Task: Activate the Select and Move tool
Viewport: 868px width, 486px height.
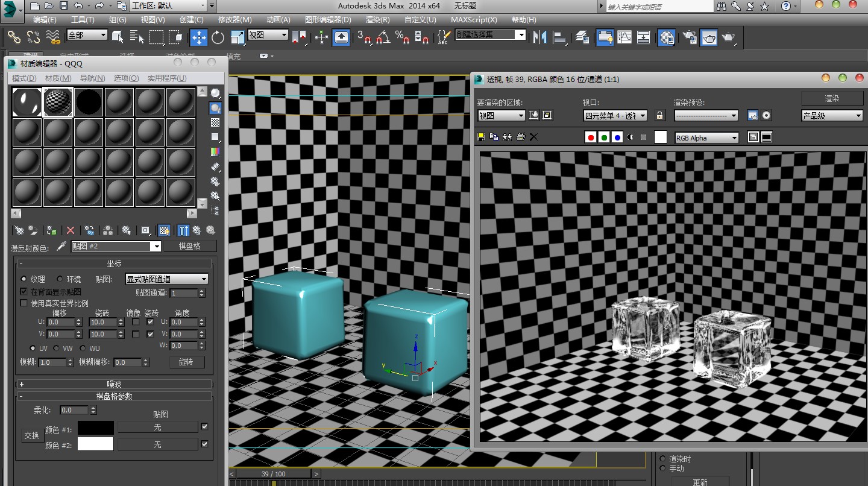Action: coord(199,37)
